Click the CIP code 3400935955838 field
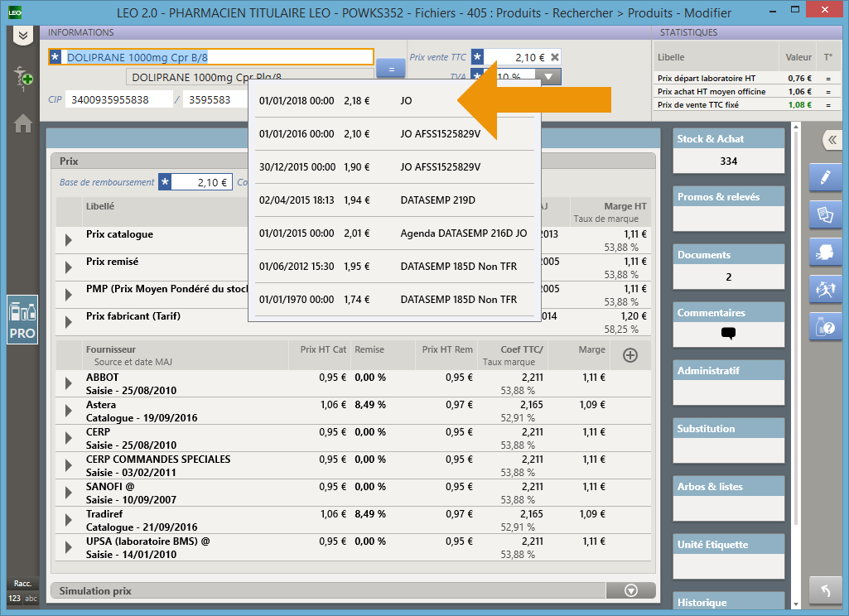The width and height of the screenshot is (849, 616). (x=119, y=99)
